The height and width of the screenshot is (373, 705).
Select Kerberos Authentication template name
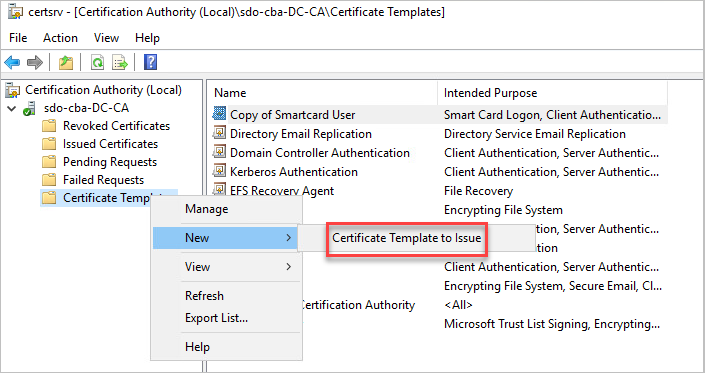click(x=294, y=171)
